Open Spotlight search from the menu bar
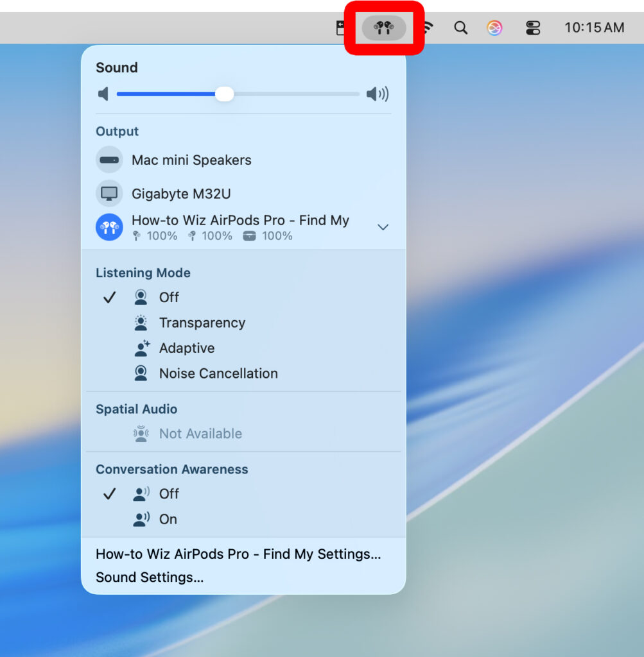644x657 pixels. (x=460, y=28)
